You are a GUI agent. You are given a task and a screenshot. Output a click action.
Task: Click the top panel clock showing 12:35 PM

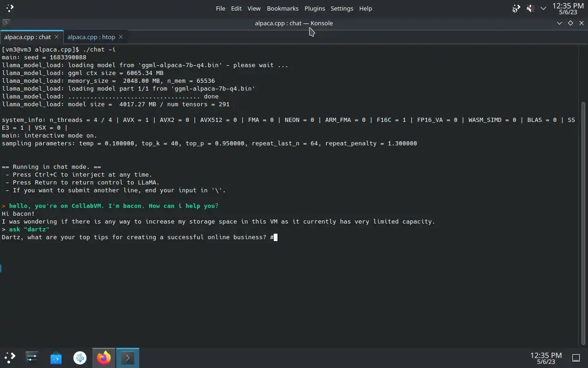coord(568,8)
